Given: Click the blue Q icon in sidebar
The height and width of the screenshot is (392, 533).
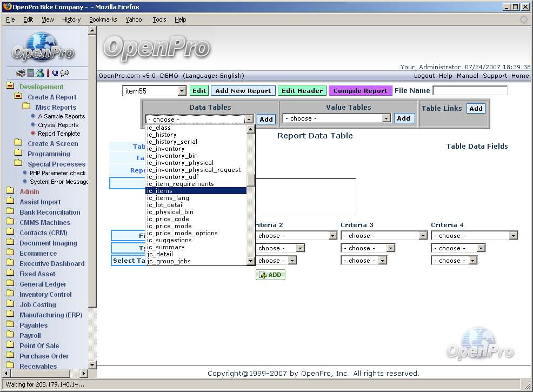Looking at the screenshot, I should click(x=55, y=73).
